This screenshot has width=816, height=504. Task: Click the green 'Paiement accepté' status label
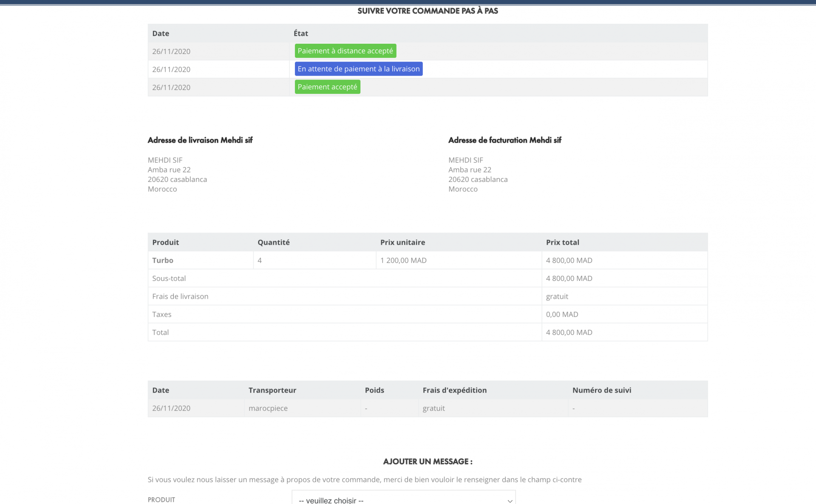(327, 87)
